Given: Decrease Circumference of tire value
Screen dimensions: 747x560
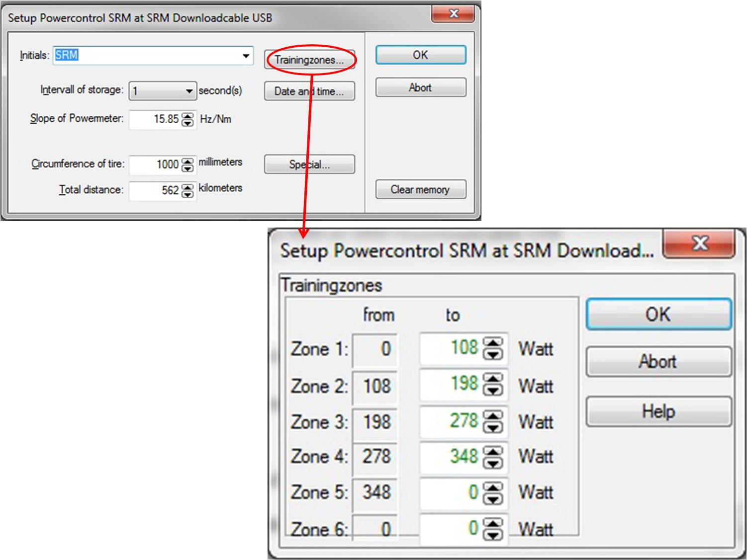Looking at the screenshot, I should (x=187, y=168).
